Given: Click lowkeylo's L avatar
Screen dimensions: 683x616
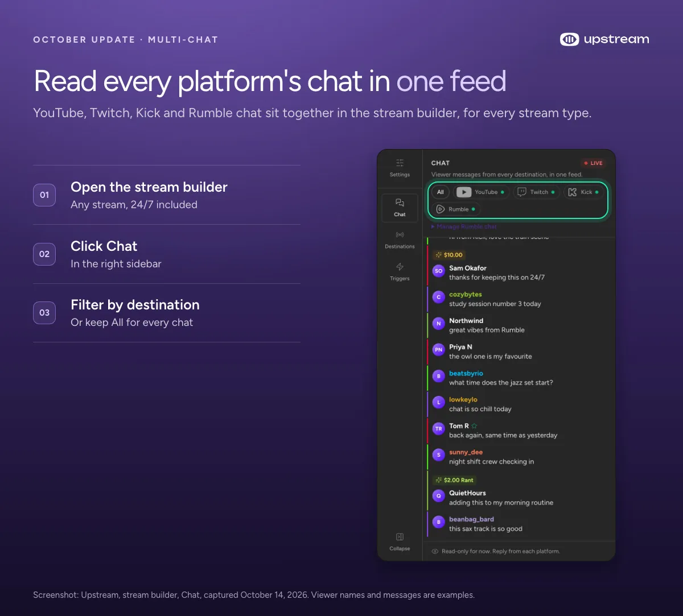Looking at the screenshot, I should (x=438, y=403).
